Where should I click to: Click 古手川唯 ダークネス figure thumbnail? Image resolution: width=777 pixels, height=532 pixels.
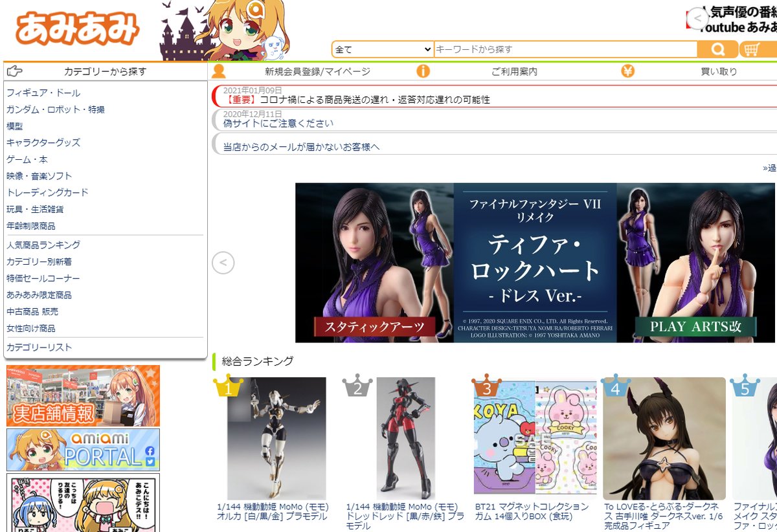pos(664,438)
